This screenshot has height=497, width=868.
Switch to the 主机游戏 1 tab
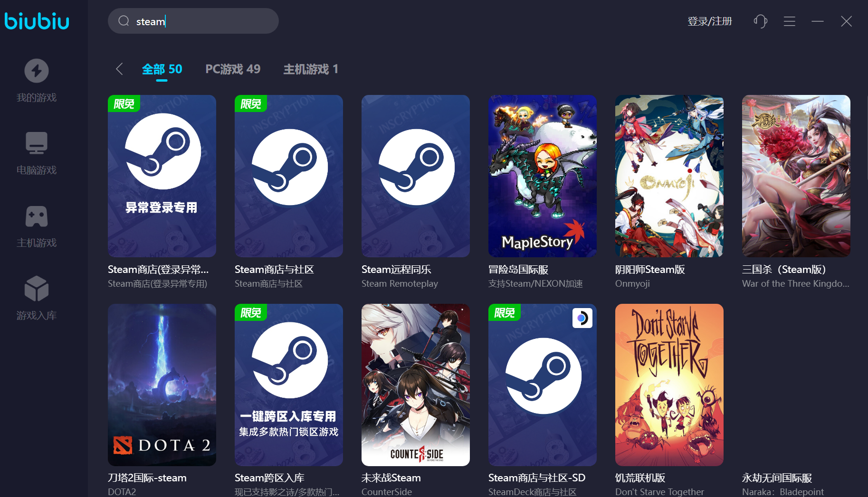311,69
